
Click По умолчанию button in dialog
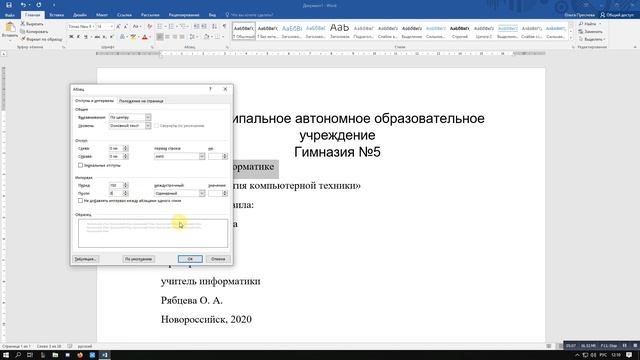click(138, 259)
